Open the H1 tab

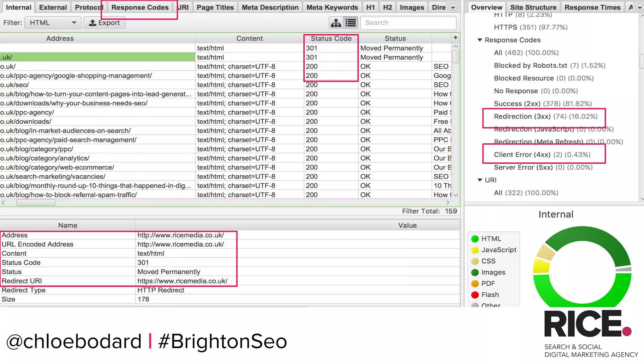point(370,7)
